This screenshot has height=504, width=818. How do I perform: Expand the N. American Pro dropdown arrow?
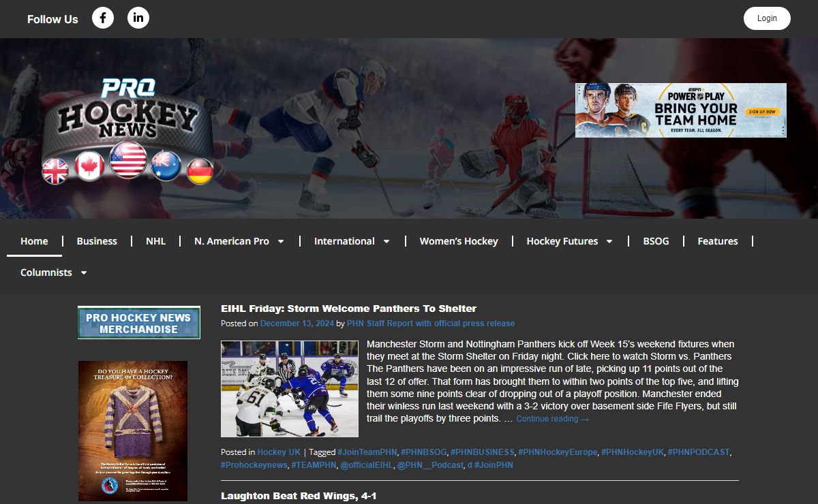(281, 241)
